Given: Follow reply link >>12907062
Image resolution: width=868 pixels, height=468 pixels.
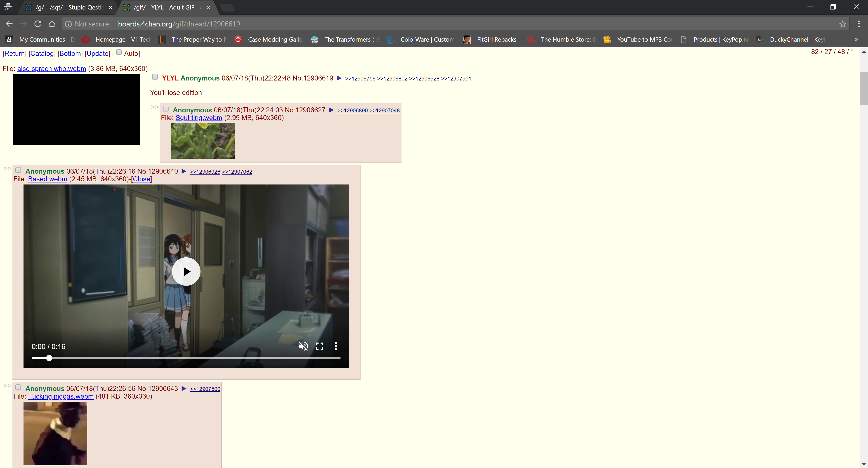Looking at the screenshot, I should pos(236,172).
